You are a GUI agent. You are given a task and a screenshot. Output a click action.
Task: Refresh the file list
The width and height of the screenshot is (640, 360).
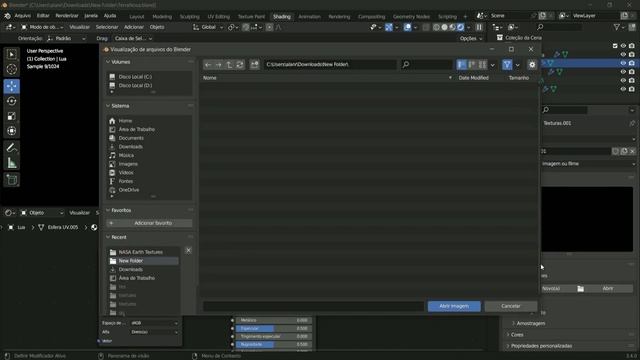coord(240,64)
